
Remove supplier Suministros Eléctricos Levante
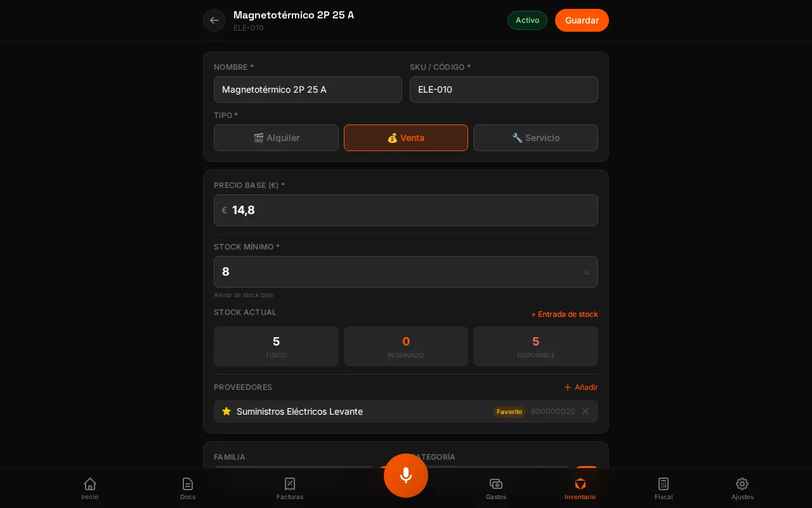pos(586,411)
